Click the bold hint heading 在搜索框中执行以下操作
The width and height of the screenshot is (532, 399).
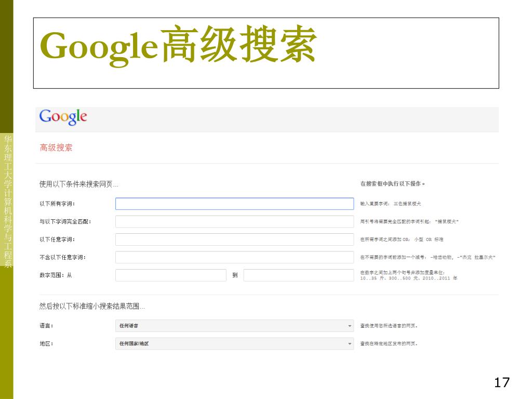point(392,184)
